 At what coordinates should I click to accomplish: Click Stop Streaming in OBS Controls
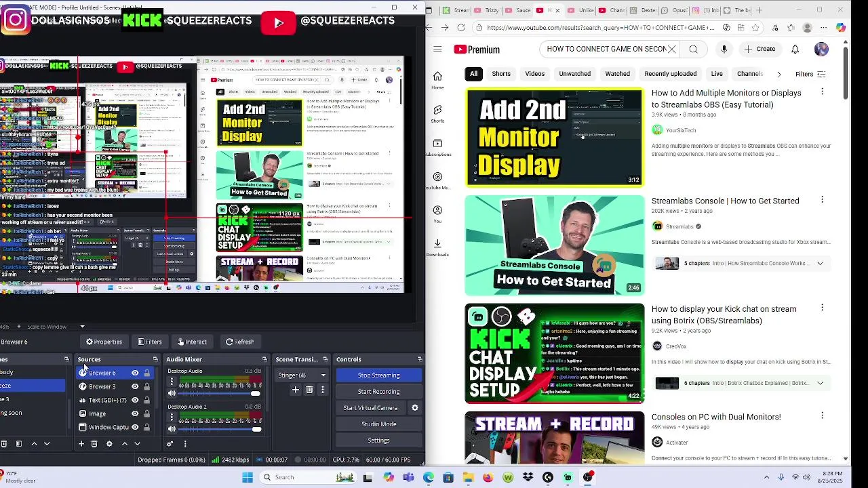pyautogui.click(x=378, y=375)
